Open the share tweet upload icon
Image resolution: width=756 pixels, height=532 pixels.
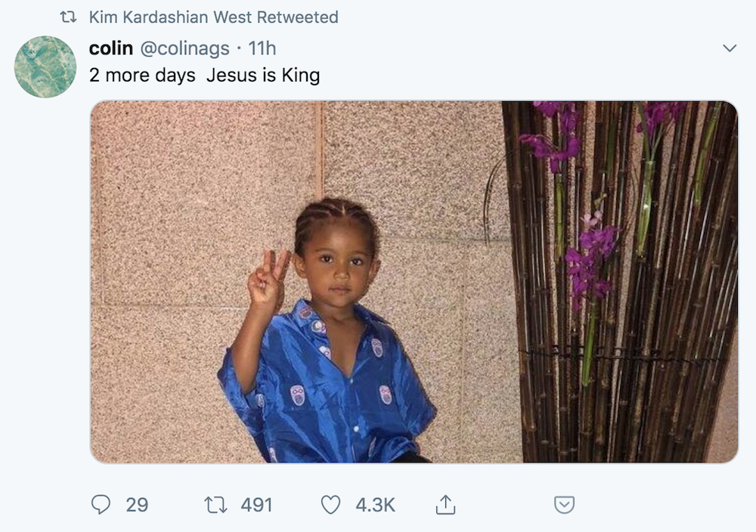[x=446, y=504]
